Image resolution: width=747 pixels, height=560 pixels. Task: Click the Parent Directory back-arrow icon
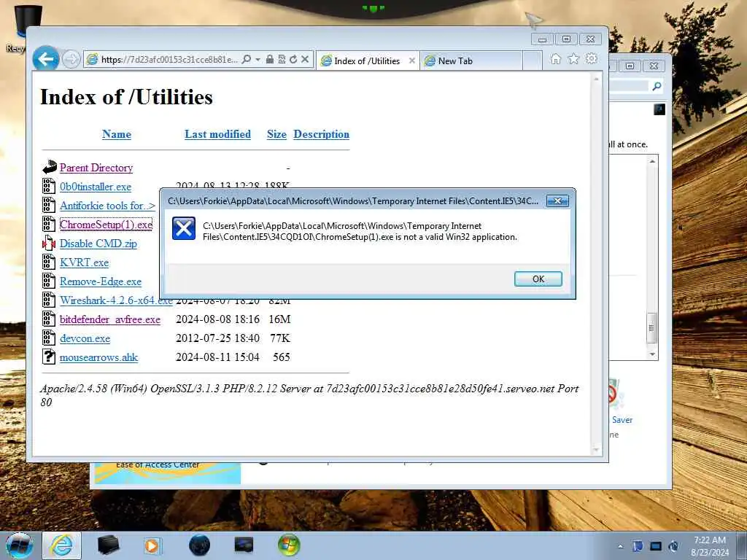tap(50, 167)
